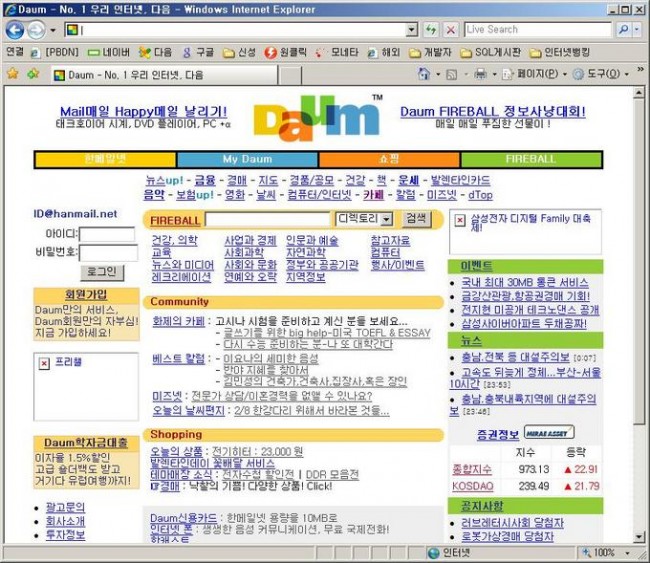This screenshot has width=650, height=563.
Task: Open the 컴퓨터 directory category link
Action: click(x=385, y=253)
